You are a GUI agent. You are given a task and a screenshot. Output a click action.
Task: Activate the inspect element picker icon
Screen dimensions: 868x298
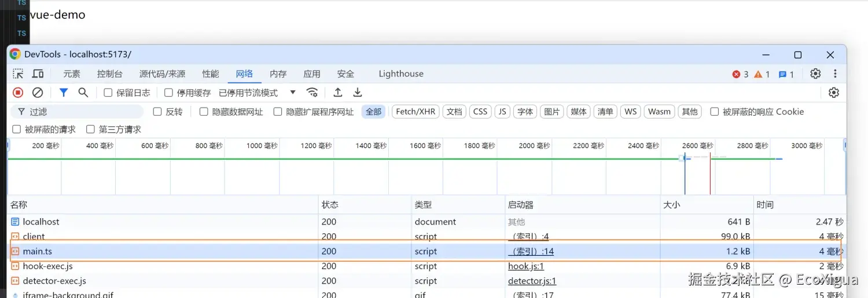click(19, 74)
